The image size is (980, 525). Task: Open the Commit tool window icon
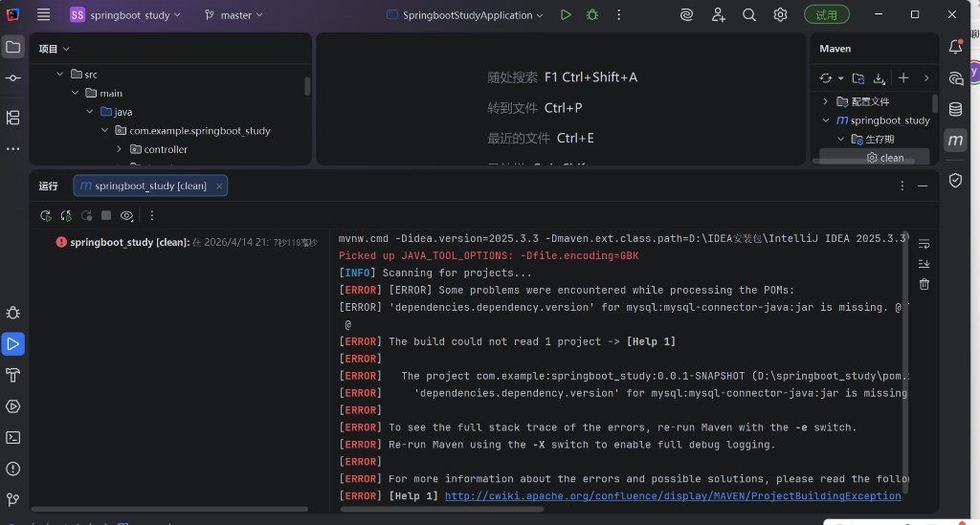coord(13,78)
